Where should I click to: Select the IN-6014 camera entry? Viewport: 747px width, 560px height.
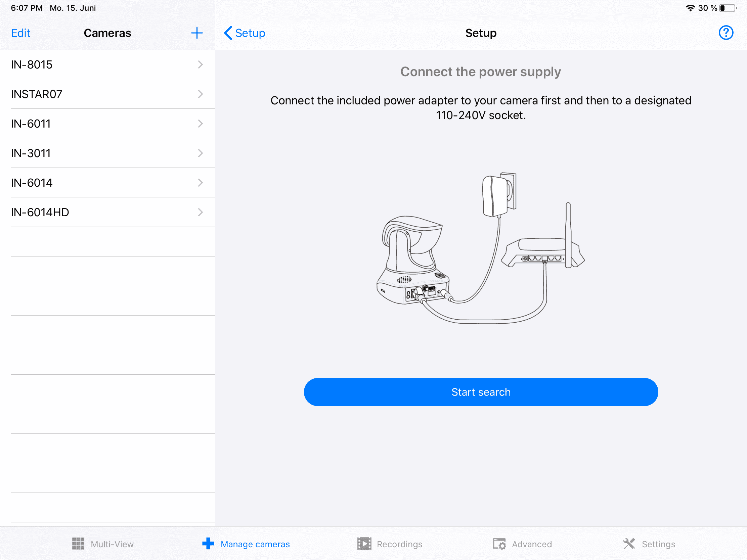(101, 183)
